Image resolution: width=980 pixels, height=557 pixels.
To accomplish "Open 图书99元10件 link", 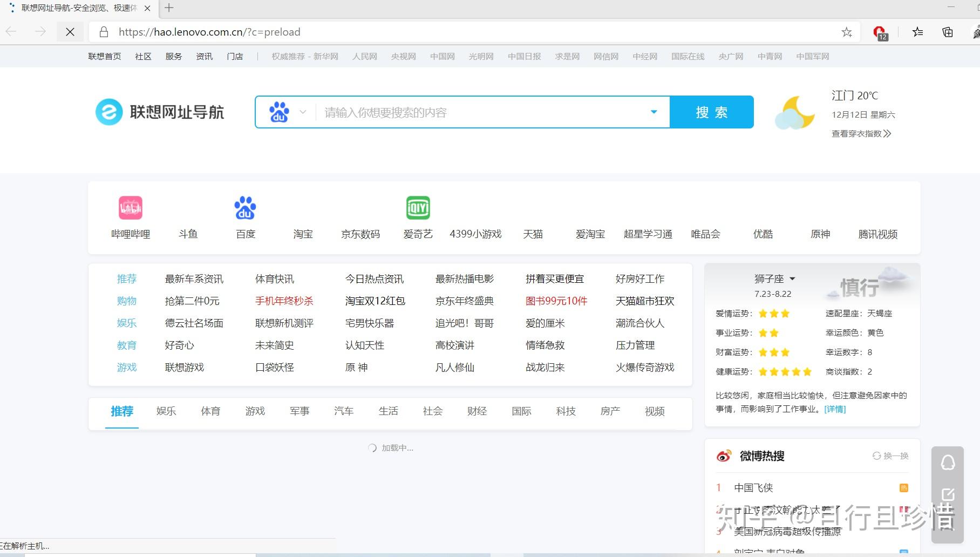I will coord(556,301).
